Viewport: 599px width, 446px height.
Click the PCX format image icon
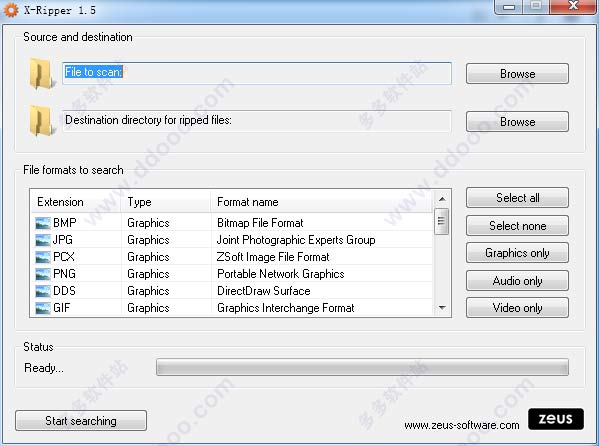tap(42, 257)
